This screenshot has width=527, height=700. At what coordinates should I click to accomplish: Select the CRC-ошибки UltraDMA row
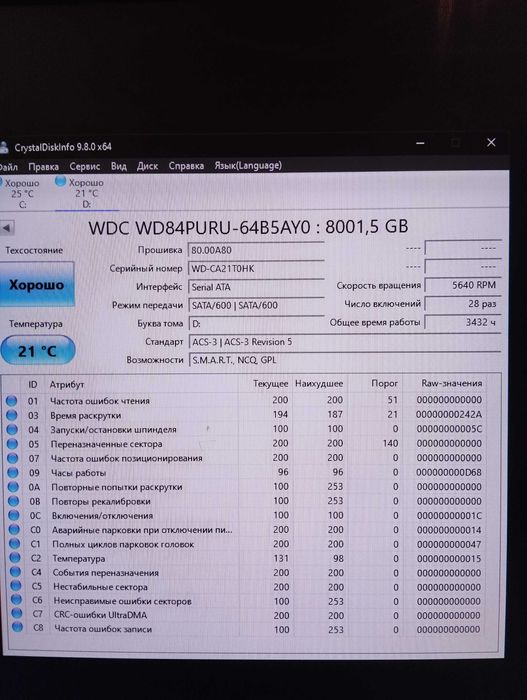tap(246, 615)
